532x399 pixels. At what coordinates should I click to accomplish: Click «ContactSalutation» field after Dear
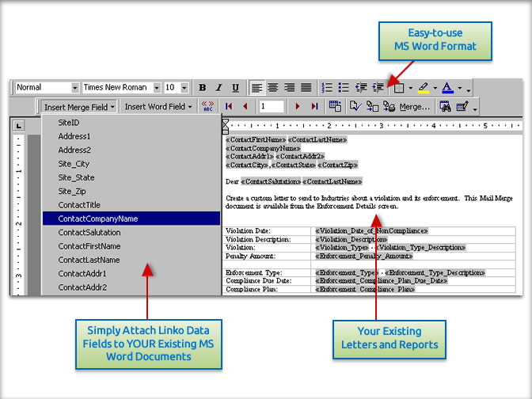[271, 181]
